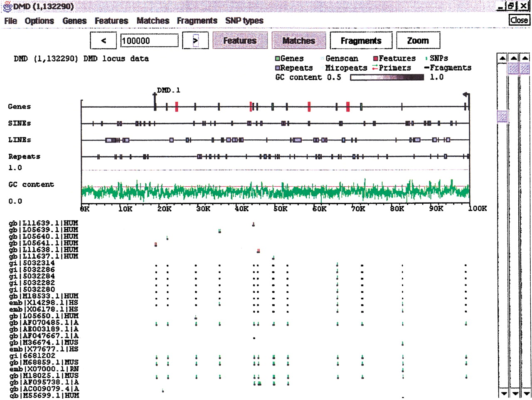Expand the SNP types menu
Screen dimensions: 532x400
pyautogui.click(x=244, y=21)
